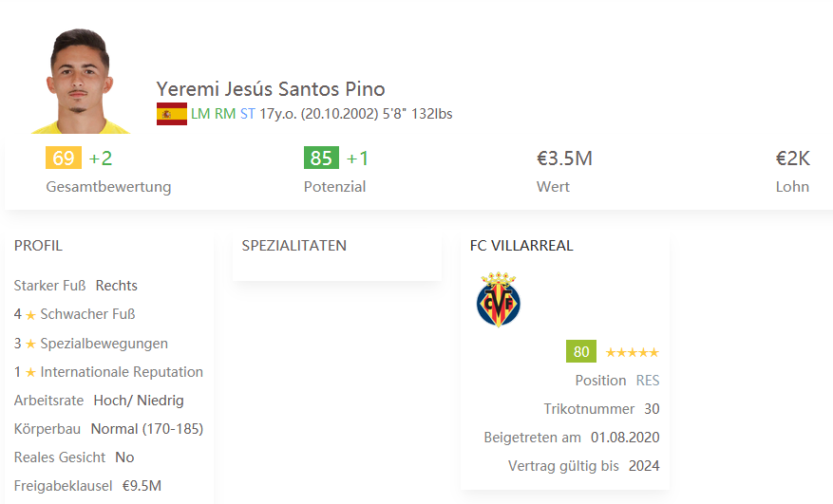Click the weak foot star icon

30,315
